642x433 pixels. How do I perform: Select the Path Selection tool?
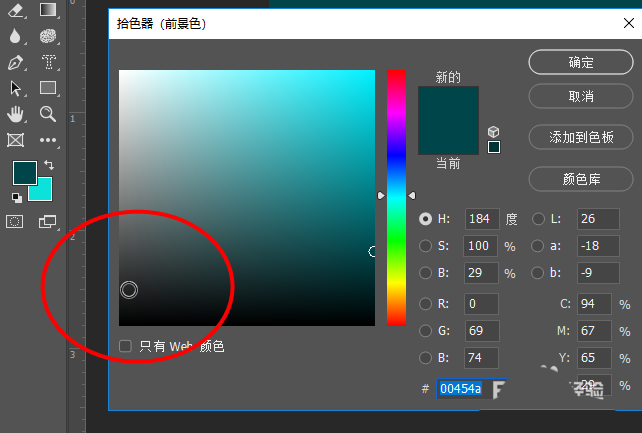pos(16,88)
